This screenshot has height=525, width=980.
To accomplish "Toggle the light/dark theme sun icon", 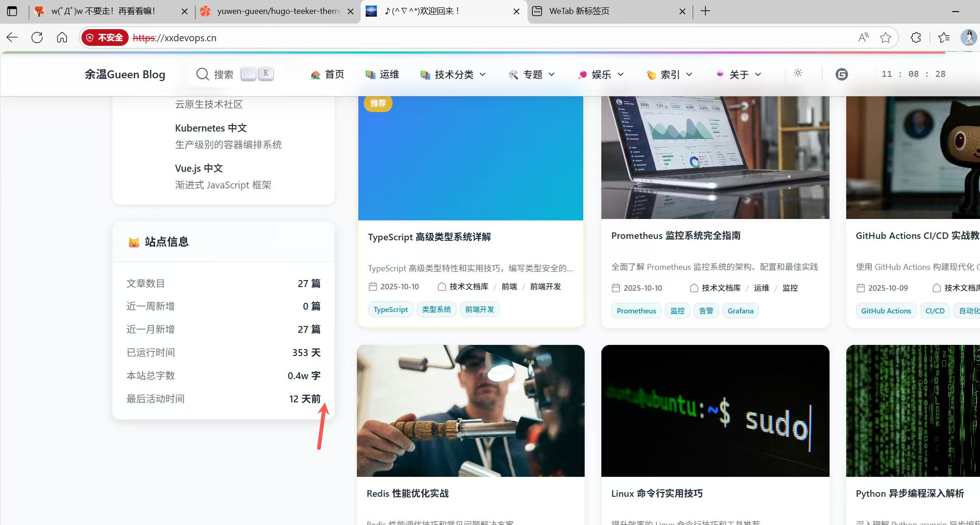I will click(x=798, y=73).
